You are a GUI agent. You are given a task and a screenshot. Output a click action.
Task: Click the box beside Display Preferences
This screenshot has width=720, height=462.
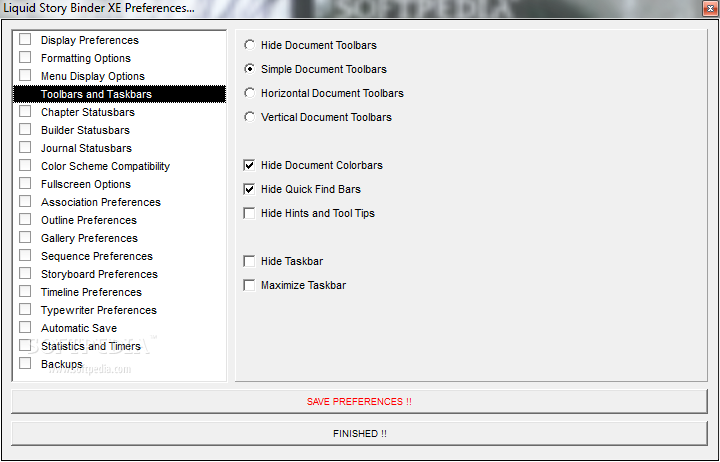pyautogui.click(x=25, y=39)
